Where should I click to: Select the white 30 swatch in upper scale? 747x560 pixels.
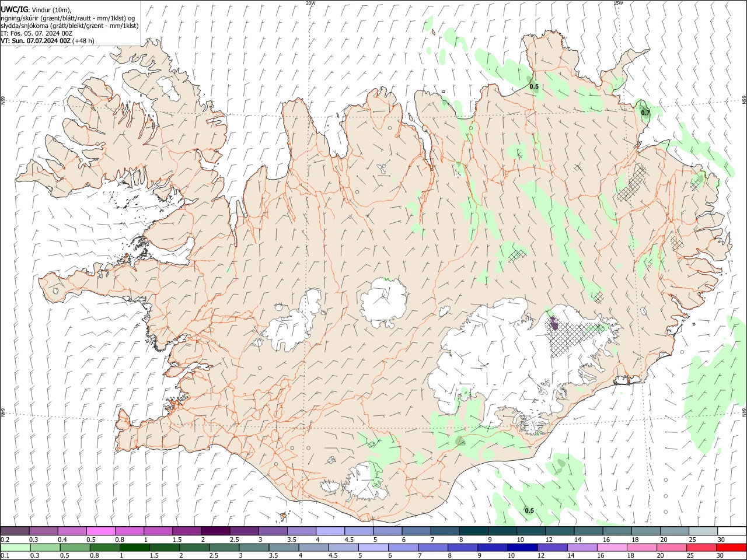[x=731, y=531]
